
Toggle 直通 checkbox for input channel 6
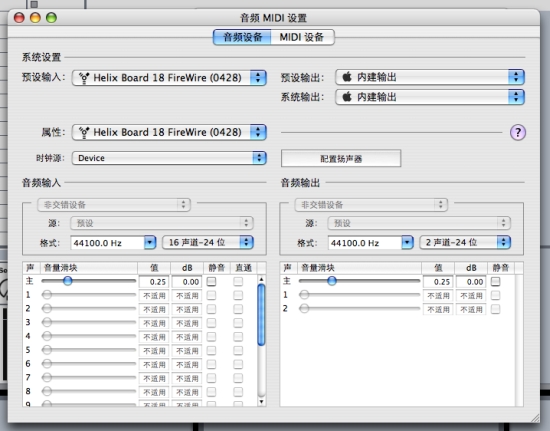238,364
